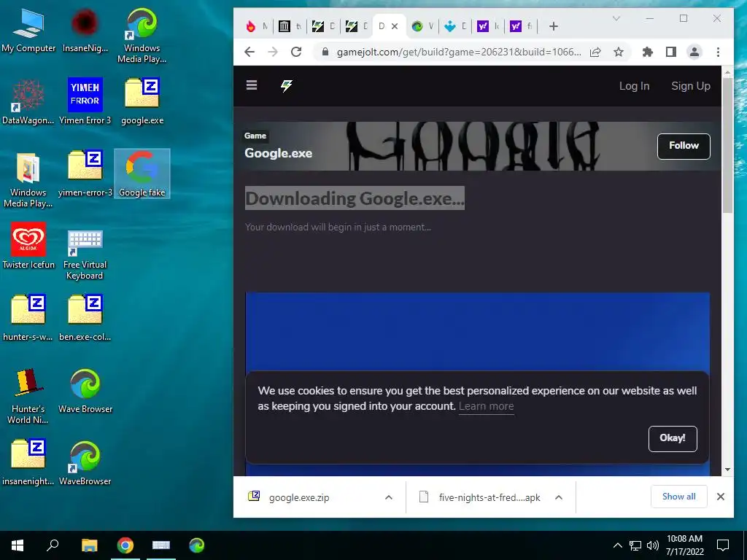Open File Explorer from taskbar

(x=90, y=545)
